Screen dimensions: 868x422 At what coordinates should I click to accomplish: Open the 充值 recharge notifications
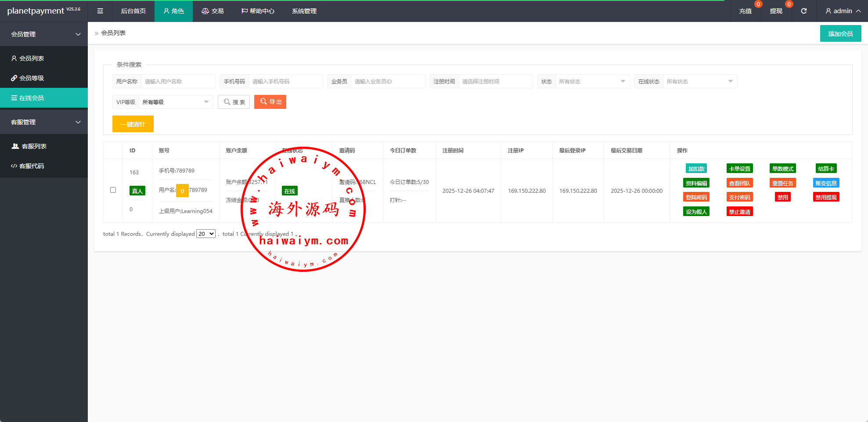click(745, 11)
